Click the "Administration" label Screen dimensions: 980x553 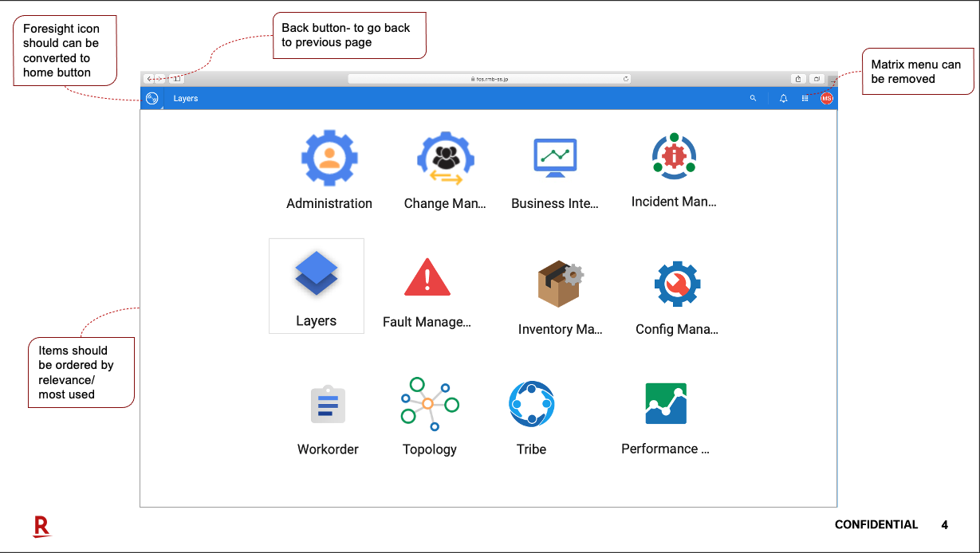[329, 203]
